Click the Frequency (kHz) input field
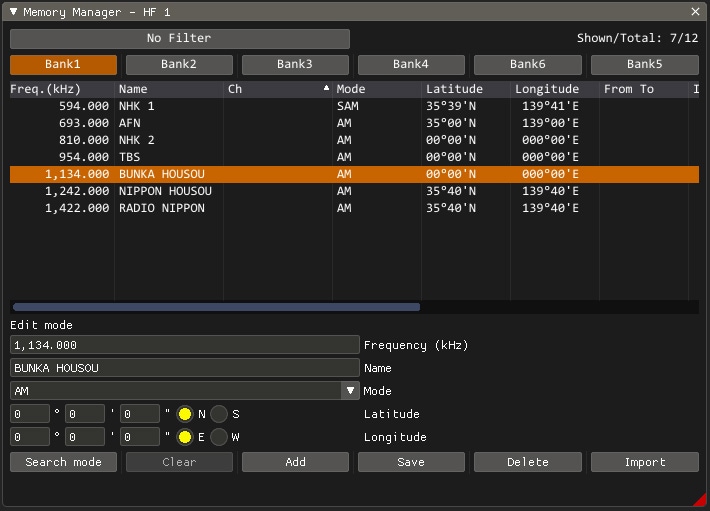The width and height of the screenshot is (710, 511). tap(184, 345)
